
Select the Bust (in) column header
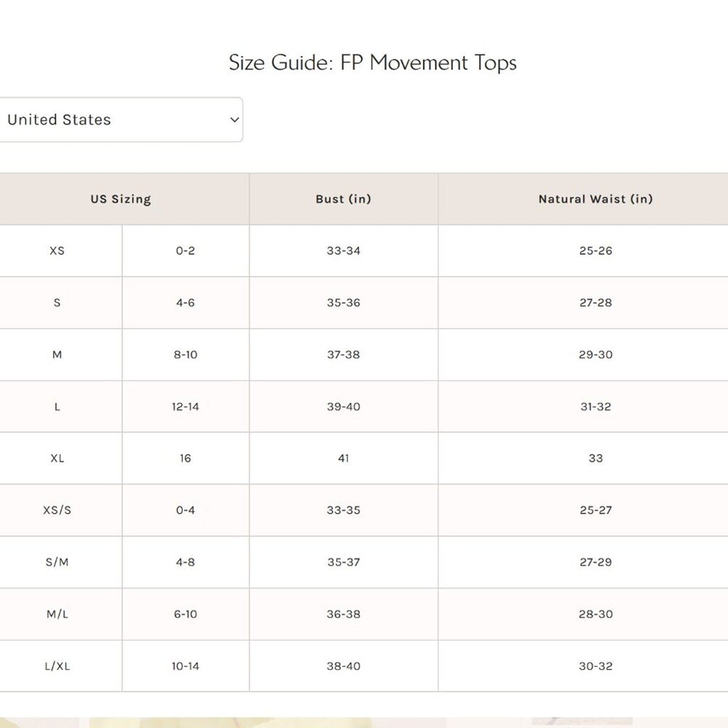(x=344, y=199)
